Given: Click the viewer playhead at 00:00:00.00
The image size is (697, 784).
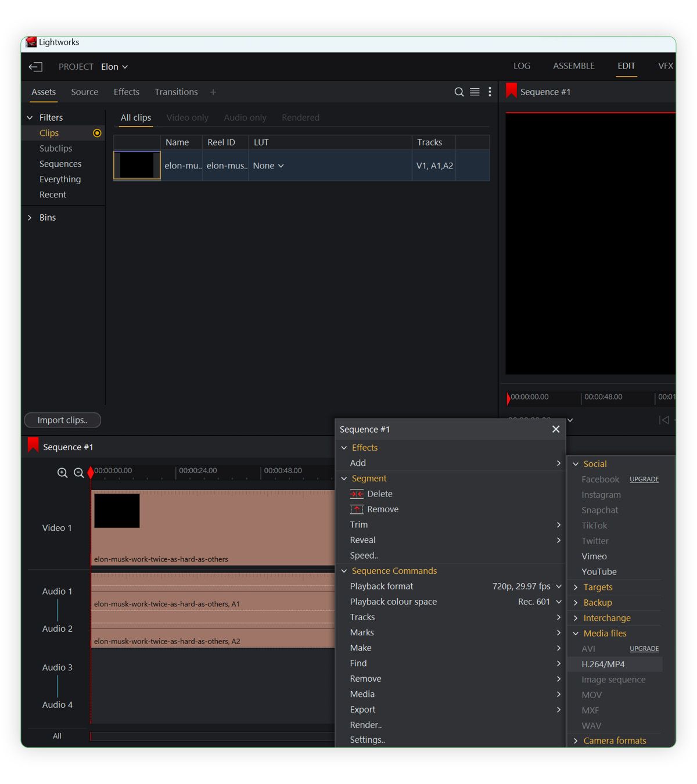Looking at the screenshot, I should (508, 398).
